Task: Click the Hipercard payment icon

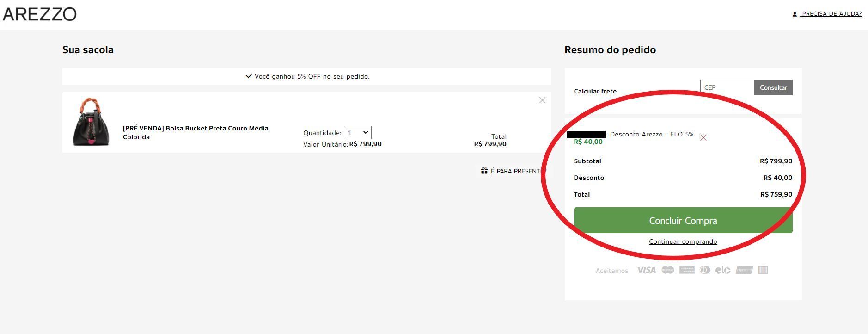Action: click(744, 270)
